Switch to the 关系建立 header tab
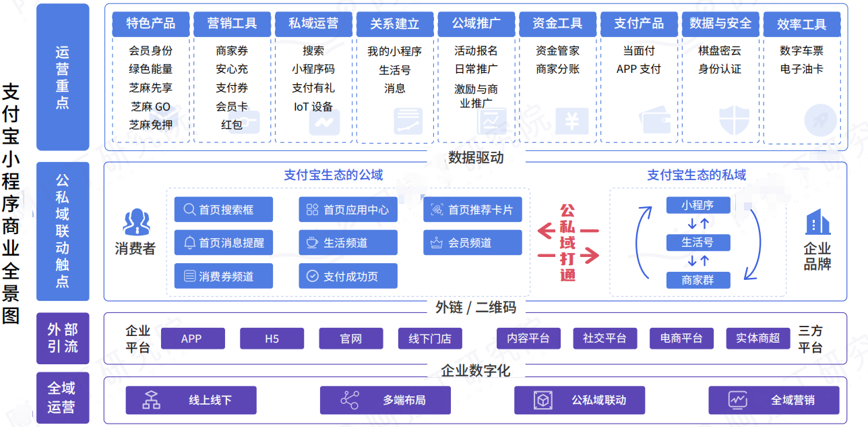 click(395, 24)
